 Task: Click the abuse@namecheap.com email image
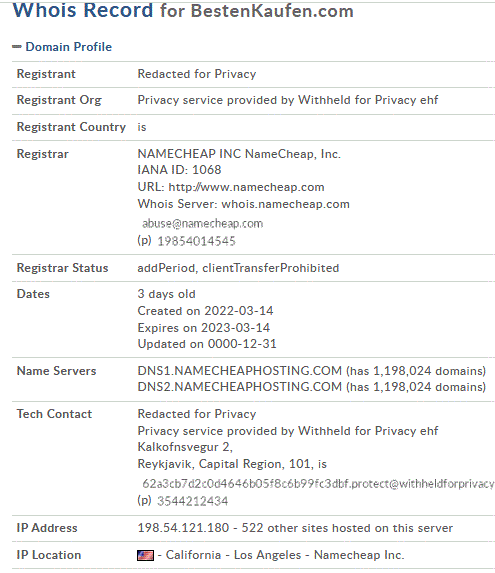202,223
